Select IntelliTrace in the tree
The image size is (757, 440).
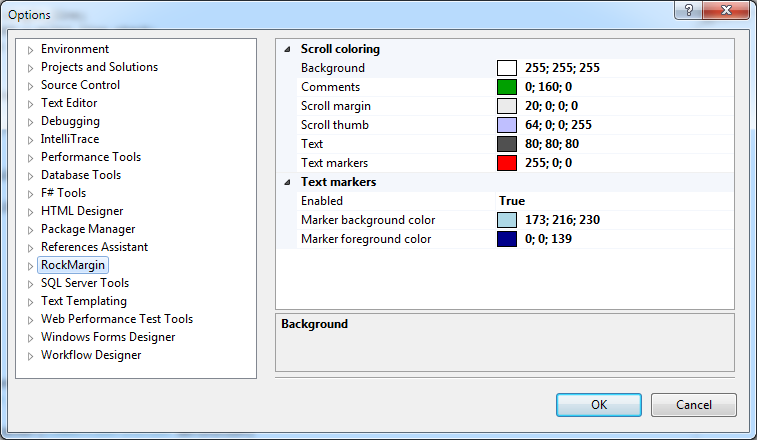point(70,139)
